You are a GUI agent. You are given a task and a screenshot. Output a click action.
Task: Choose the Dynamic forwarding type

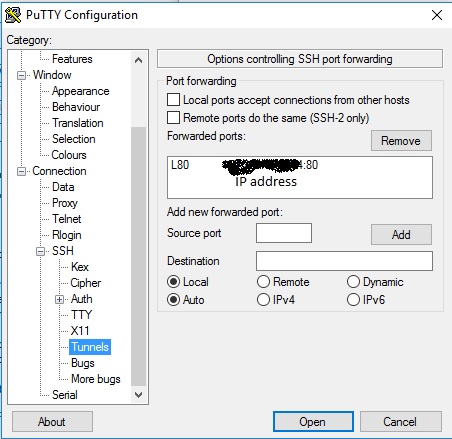(x=353, y=282)
